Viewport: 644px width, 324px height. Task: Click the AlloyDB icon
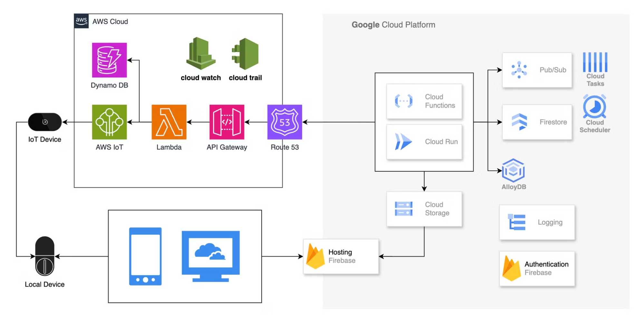[x=513, y=170]
